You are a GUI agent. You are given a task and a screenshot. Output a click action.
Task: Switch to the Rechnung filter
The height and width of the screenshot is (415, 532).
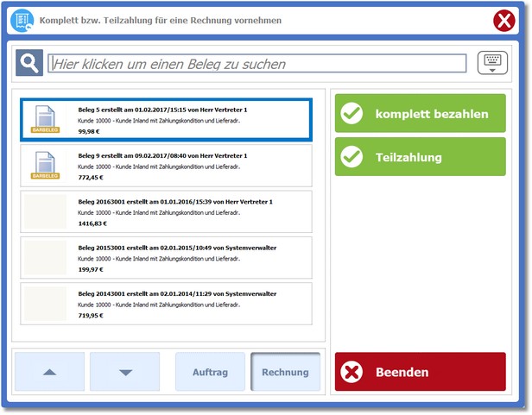pos(285,373)
